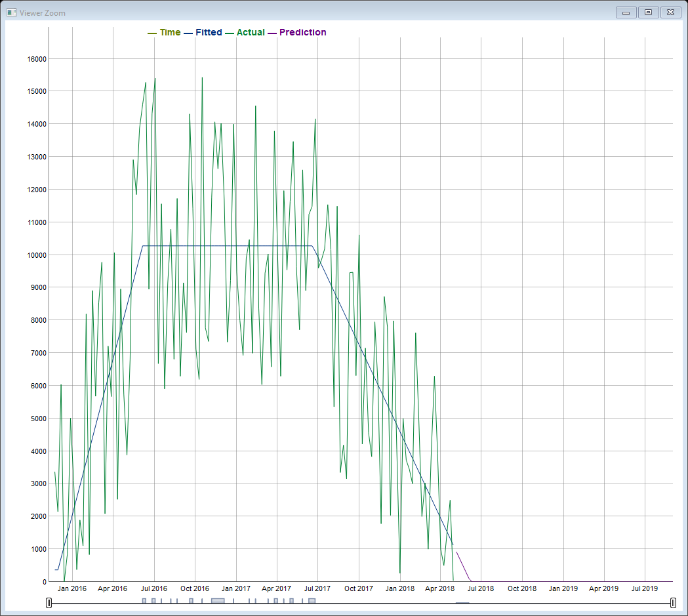The image size is (688, 616).
Task: Click the Viewer Zoom window icon
Action: pyautogui.click(x=11, y=12)
